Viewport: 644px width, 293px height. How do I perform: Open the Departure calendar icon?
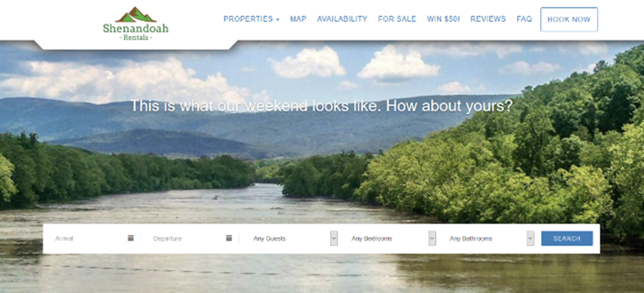tap(229, 238)
